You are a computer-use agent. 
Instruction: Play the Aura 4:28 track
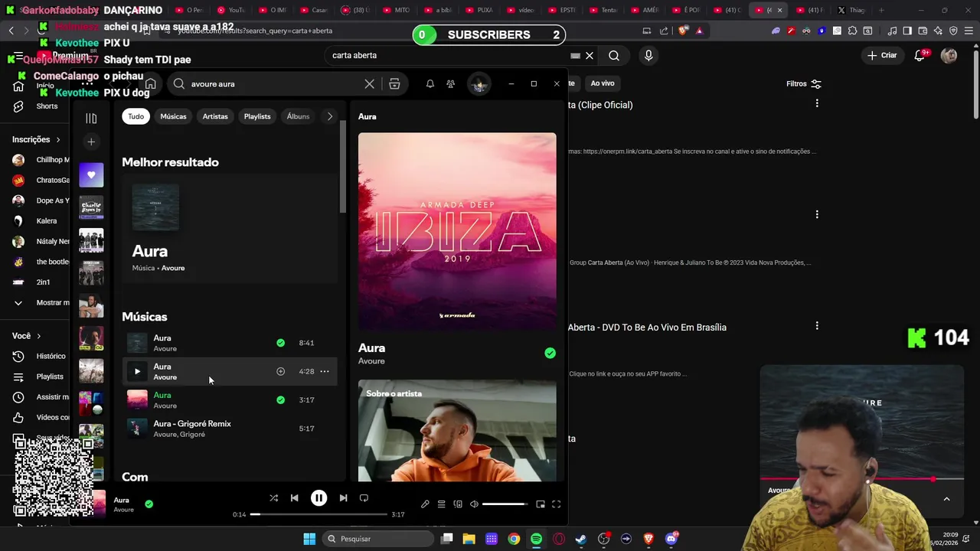point(137,371)
